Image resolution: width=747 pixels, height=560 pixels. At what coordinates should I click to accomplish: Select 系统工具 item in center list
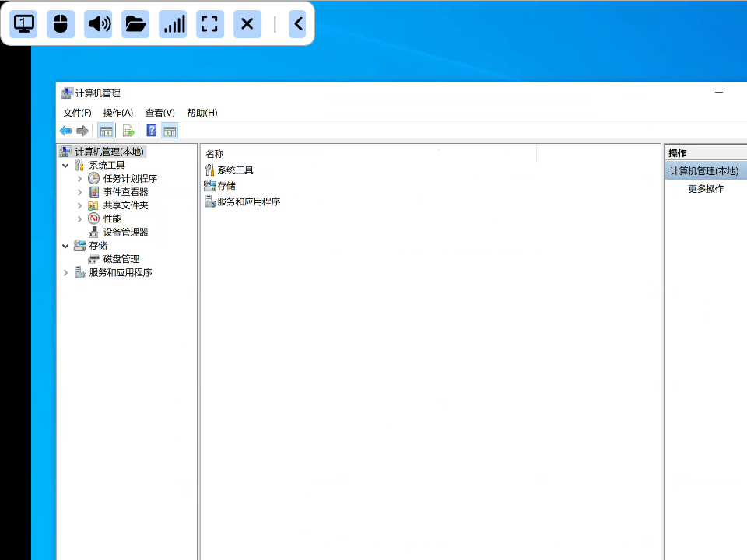point(235,170)
